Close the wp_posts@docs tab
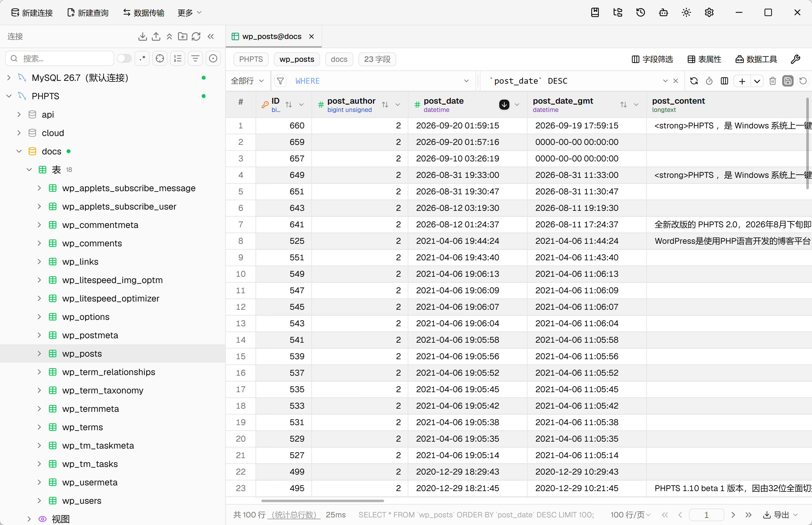 (x=311, y=36)
